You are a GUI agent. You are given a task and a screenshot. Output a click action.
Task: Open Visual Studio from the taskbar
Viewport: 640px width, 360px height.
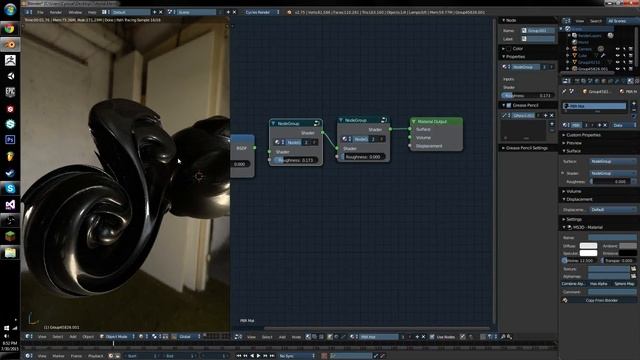coord(10,204)
